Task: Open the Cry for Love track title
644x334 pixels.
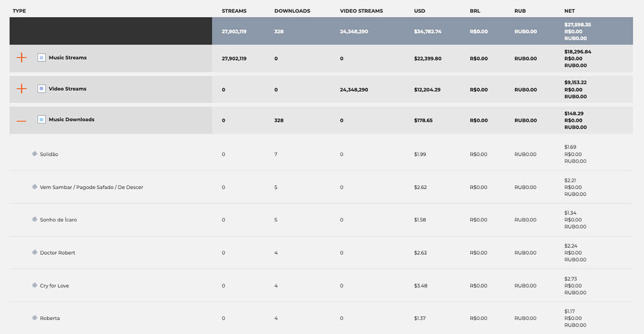Action: [x=54, y=286]
